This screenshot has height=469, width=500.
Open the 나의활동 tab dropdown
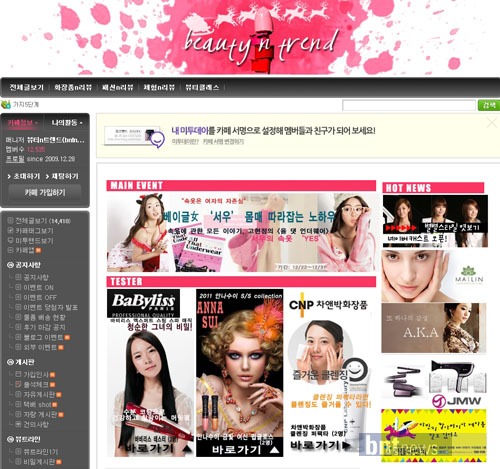[67, 123]
